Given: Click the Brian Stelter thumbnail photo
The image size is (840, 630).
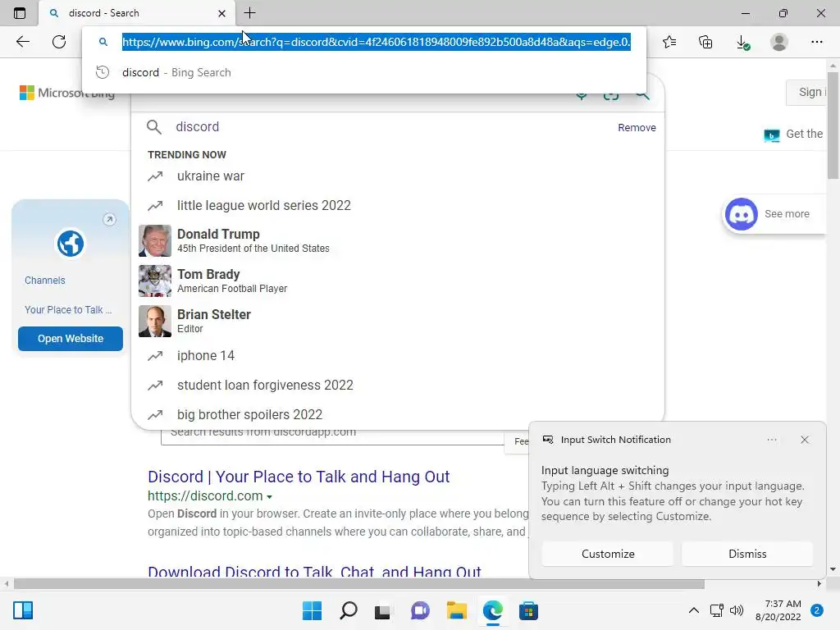Looking at the screenshot, I should pos(155,321).
